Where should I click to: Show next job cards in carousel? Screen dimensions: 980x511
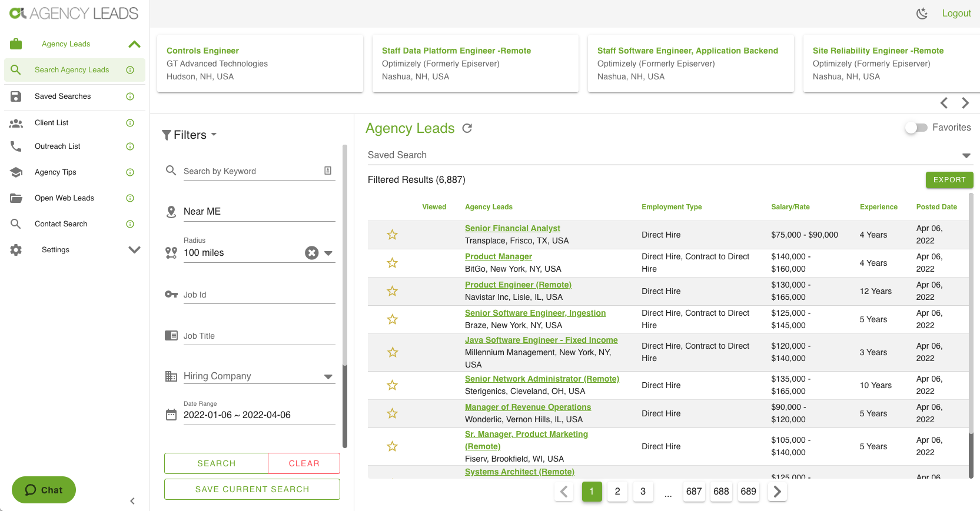965,103
